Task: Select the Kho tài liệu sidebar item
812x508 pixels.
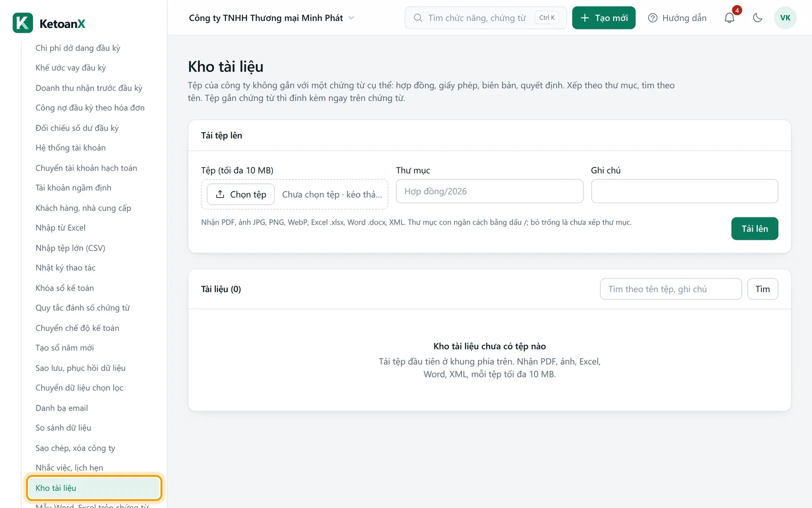Action: [94, 488]
